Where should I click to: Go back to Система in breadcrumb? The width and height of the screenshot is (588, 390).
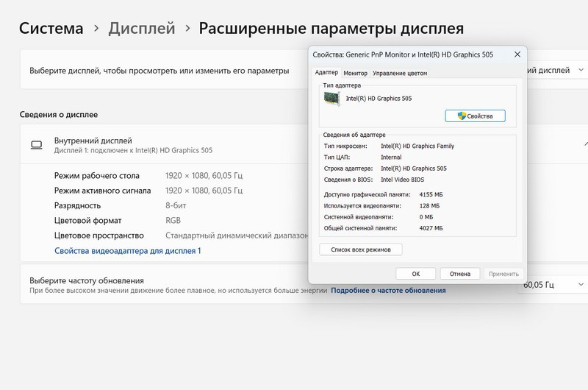[x=51, y=29]
